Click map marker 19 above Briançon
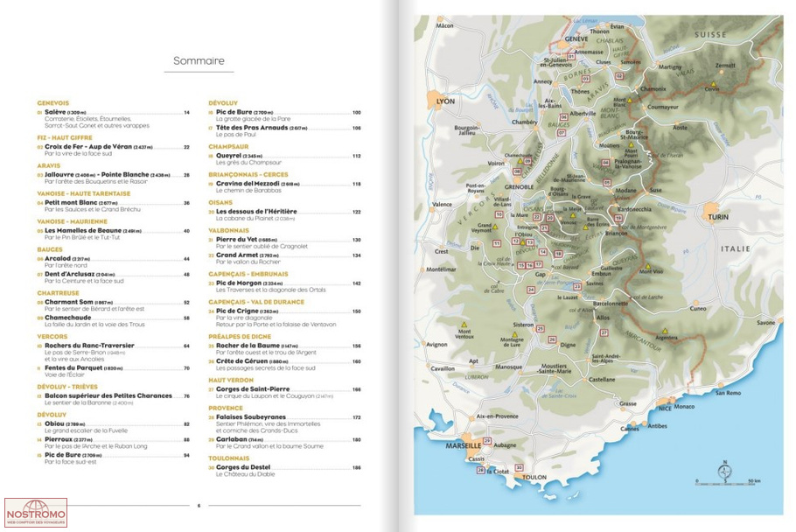This screenshot has height=532, width=796. 618,218
